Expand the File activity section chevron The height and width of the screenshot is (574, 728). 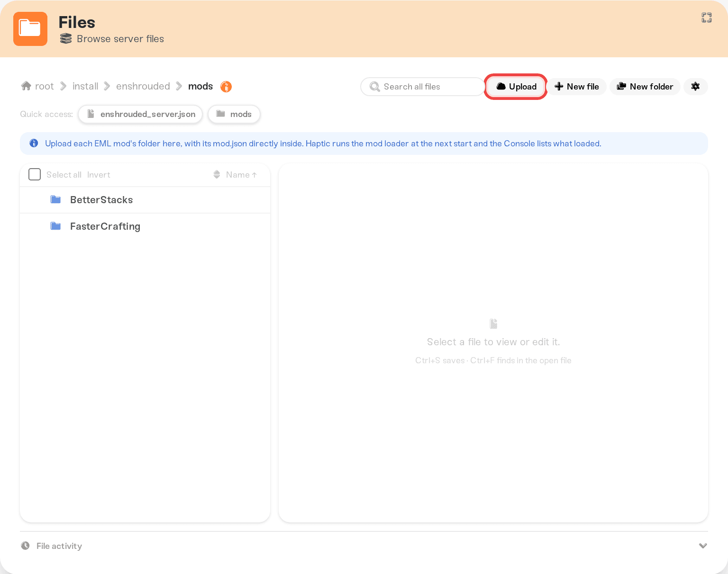(x=703, y=546)
